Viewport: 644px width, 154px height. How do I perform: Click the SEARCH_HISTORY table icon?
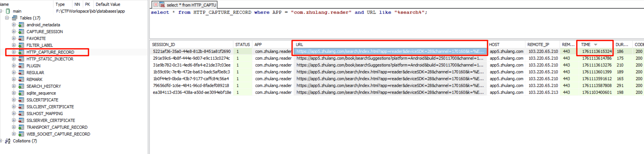[x=21, y=86]
